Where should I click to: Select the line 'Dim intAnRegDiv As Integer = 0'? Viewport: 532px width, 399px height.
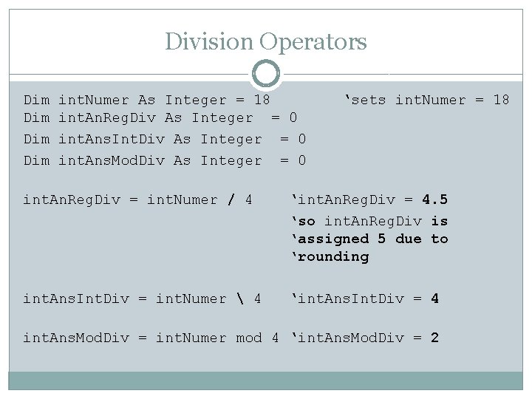tap(160, 117)
